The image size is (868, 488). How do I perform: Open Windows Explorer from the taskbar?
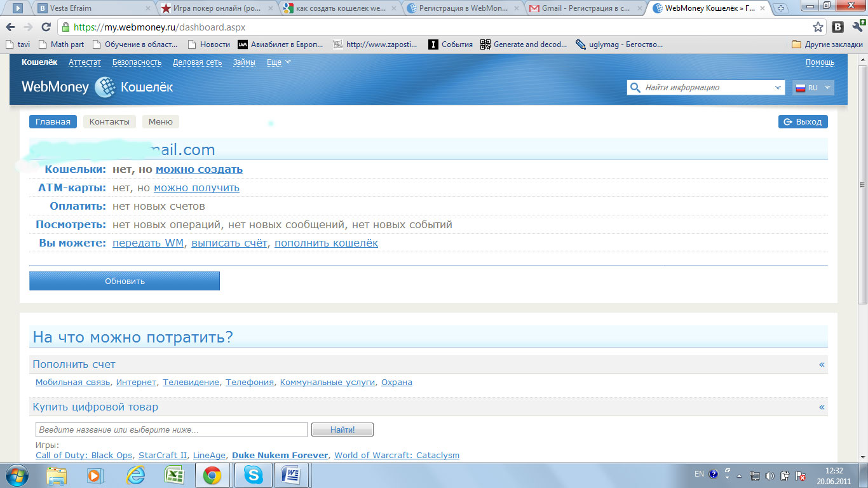[x=57, y=475]
